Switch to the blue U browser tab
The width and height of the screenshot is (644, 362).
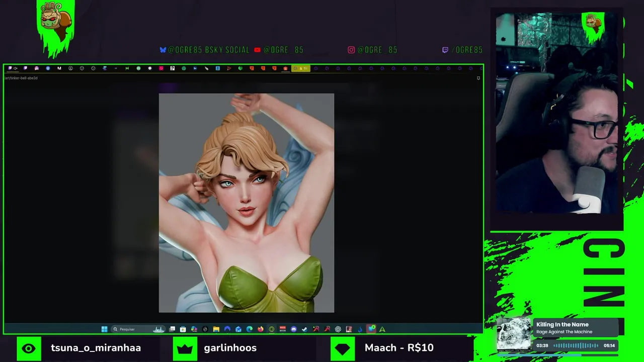coord(48,68)
